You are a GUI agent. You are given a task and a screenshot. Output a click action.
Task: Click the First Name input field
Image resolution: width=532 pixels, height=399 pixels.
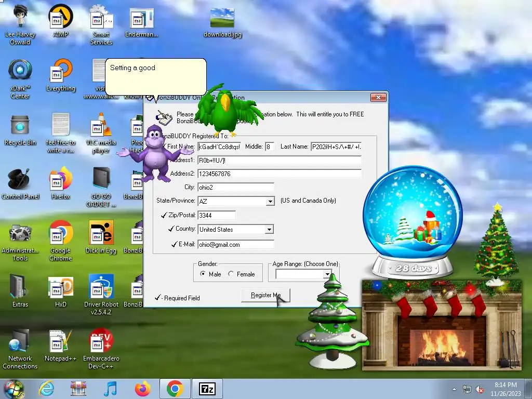[x=219, y=147]
